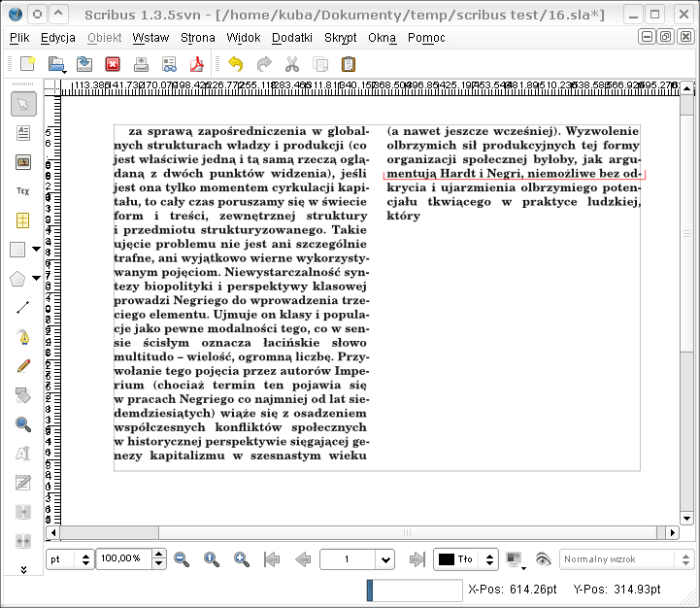Click the Preflight Verifier icon
The image size is (700, 608).
(169, 64)
